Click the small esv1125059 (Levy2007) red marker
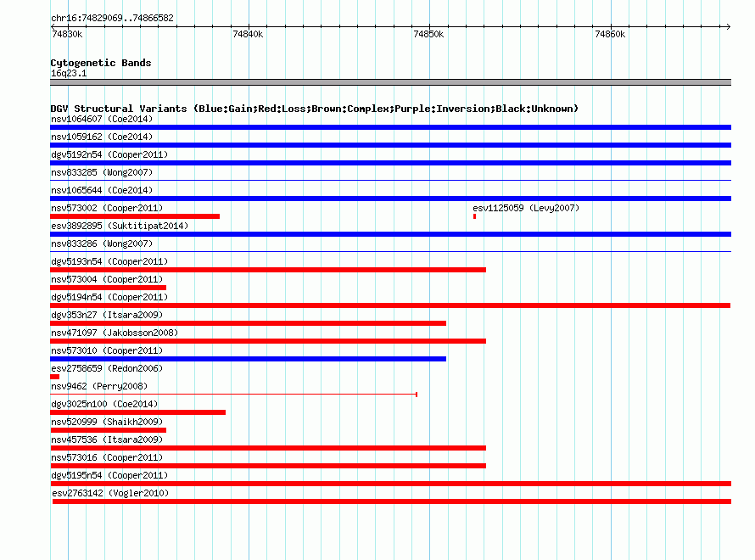 click(475, 216)
